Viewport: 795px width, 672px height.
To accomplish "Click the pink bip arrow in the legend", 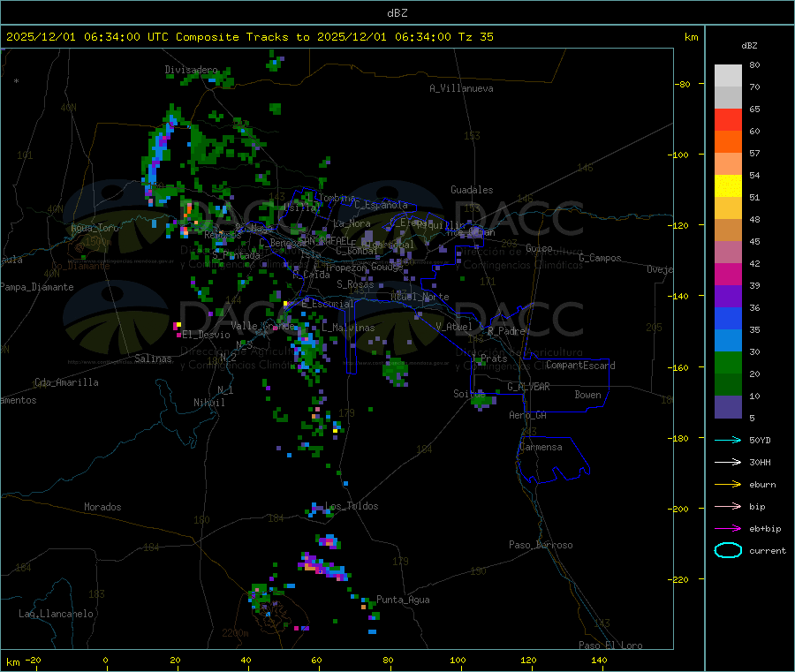I will [x=728, y=506].
